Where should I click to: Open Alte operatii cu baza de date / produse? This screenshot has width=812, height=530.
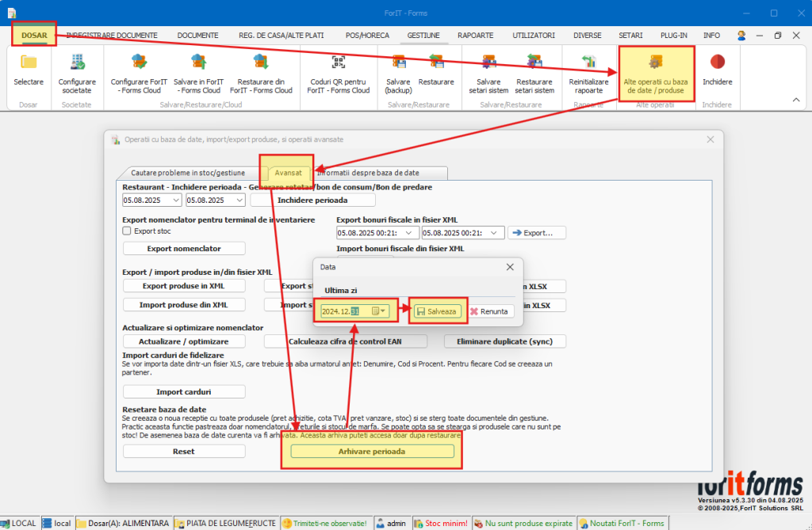pyautogui.click(x=656, y=74)
